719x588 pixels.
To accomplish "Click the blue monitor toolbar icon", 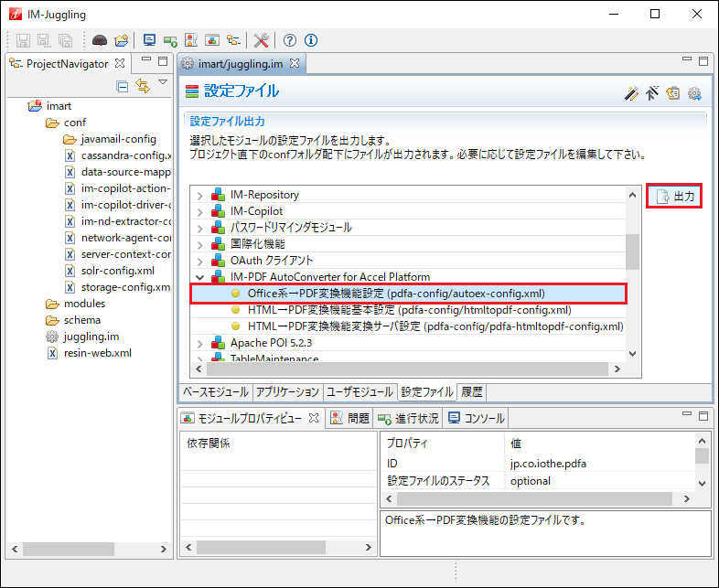I will pyautogui.click(x=149, y=40).
